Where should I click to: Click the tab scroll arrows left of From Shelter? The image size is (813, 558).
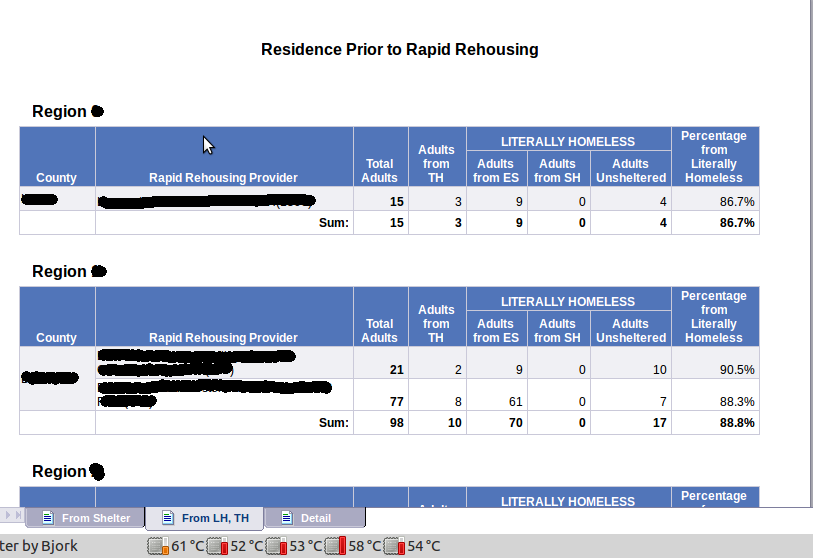[x=13, y=515]
